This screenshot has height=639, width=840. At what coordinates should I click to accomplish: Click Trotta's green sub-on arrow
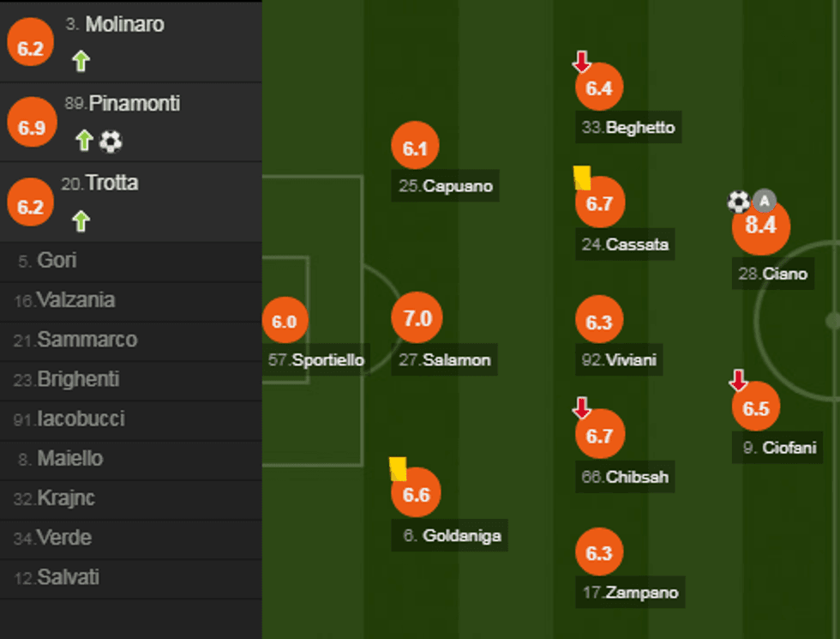pyautogui.click(x=81, y=221)
